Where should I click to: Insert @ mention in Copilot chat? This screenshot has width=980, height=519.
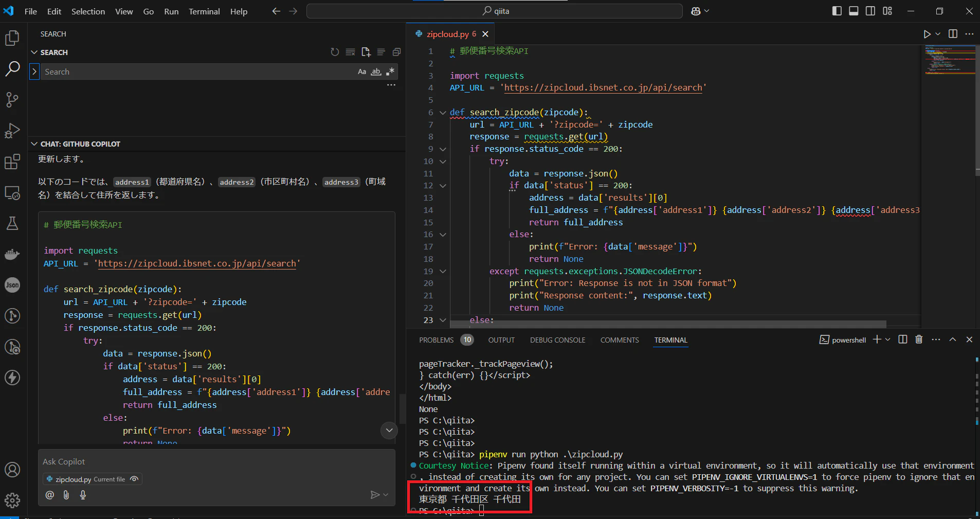(x=49, y=495)
